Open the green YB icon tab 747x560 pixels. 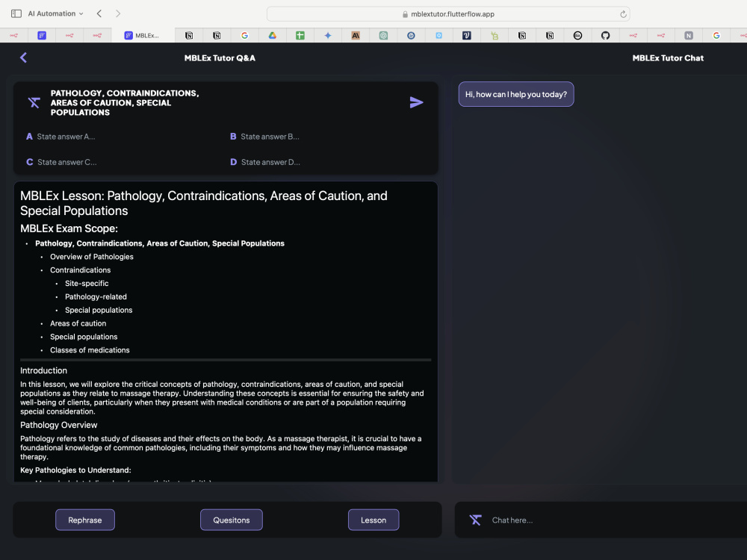(495, 35)
